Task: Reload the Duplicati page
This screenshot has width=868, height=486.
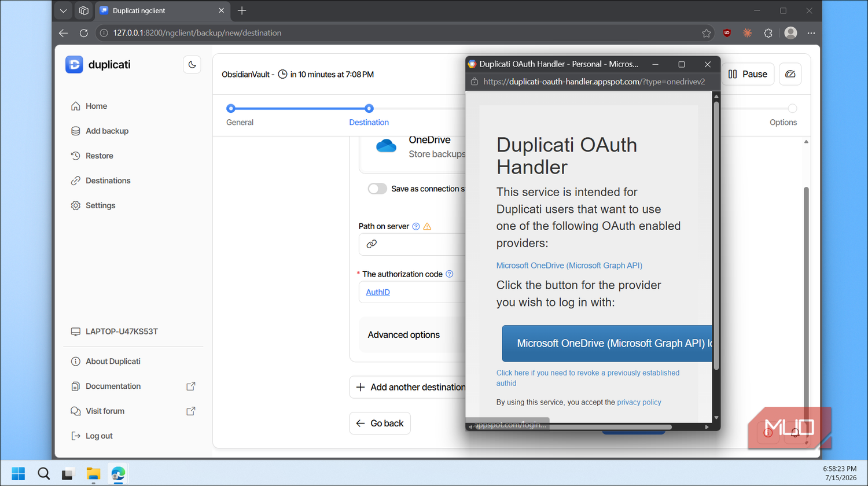Action: [84, 33]
